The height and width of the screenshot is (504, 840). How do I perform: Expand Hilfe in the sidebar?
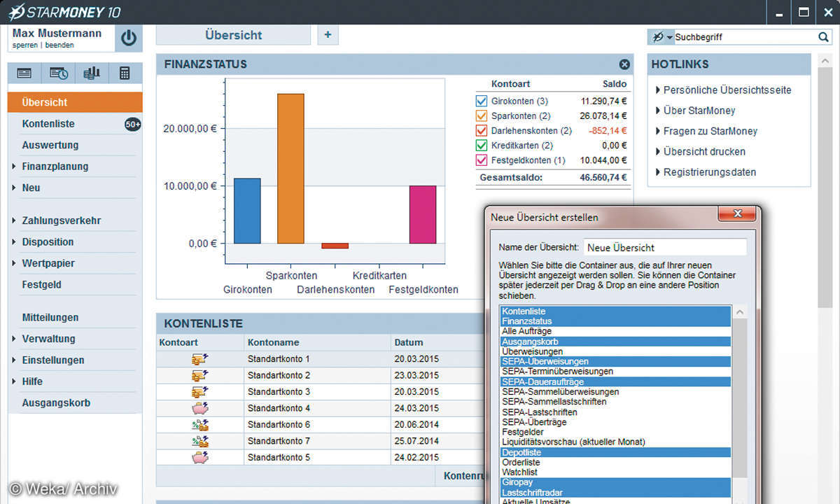(15, 381)
